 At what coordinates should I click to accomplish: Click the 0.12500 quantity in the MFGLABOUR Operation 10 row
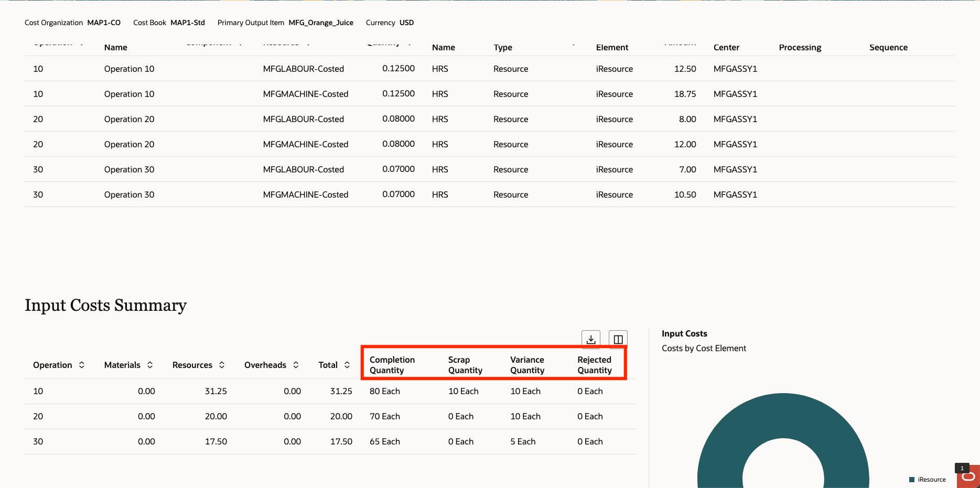pyautogui.click(x=399, y=68)
